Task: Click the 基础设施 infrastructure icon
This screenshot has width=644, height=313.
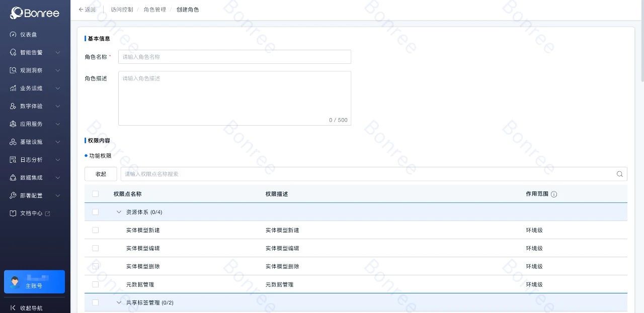Action: pos(13,142)
